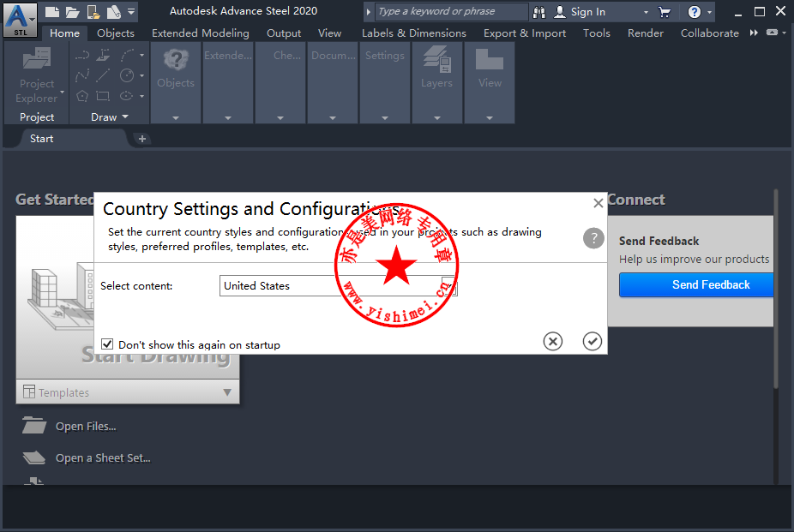The image size is (794, 532).
Task: Click the binoculars search icon
Action: point(539,12)
